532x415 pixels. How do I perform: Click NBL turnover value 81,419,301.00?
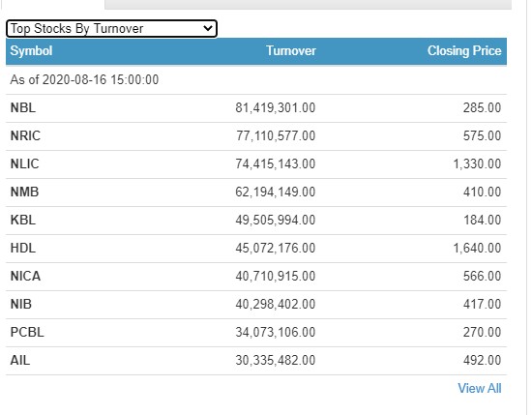[x=276, y=108]
